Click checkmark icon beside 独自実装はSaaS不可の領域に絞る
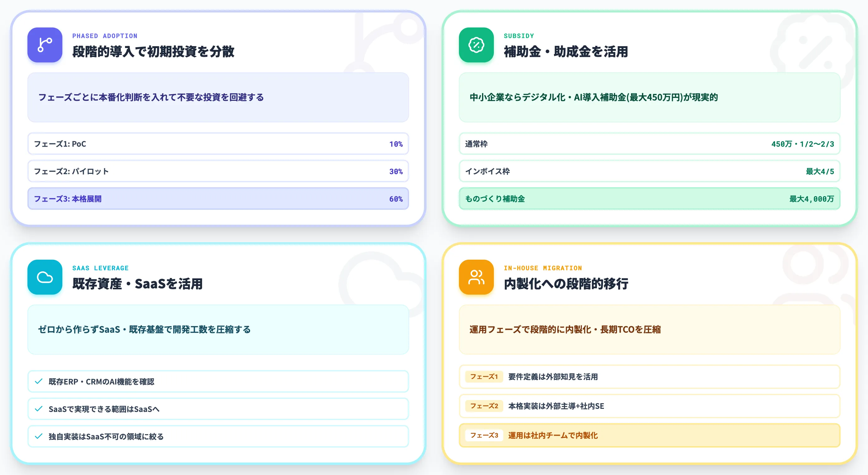The width and height of the screenshot is (868, 475). (x=39, y=436)
